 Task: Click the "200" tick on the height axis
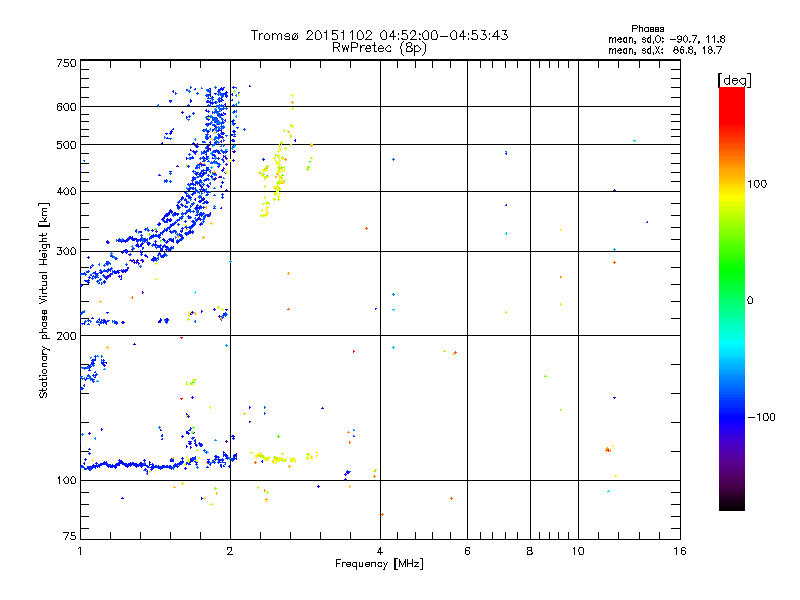click(66, 336)
